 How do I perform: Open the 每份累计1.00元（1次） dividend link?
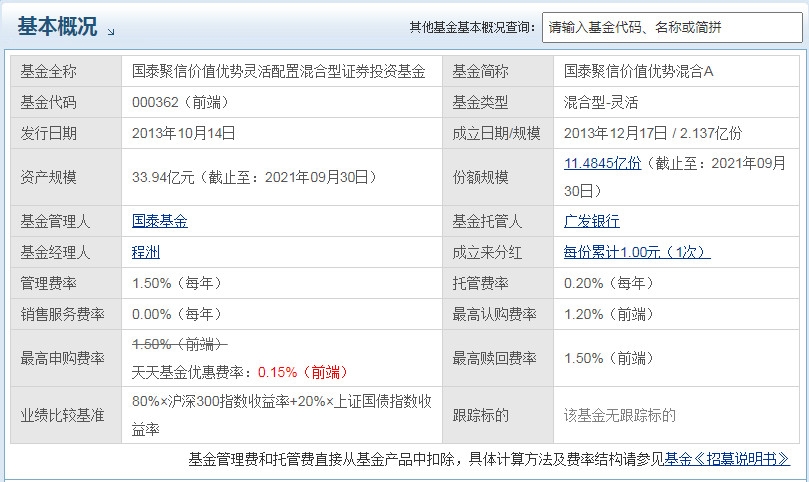tap(637, 252)
